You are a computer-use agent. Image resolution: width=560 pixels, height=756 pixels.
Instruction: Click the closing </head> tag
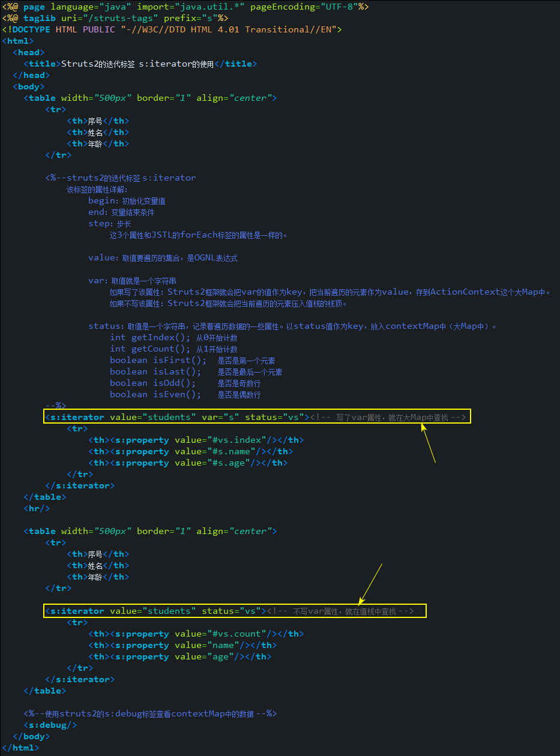[x=31, y=75]
